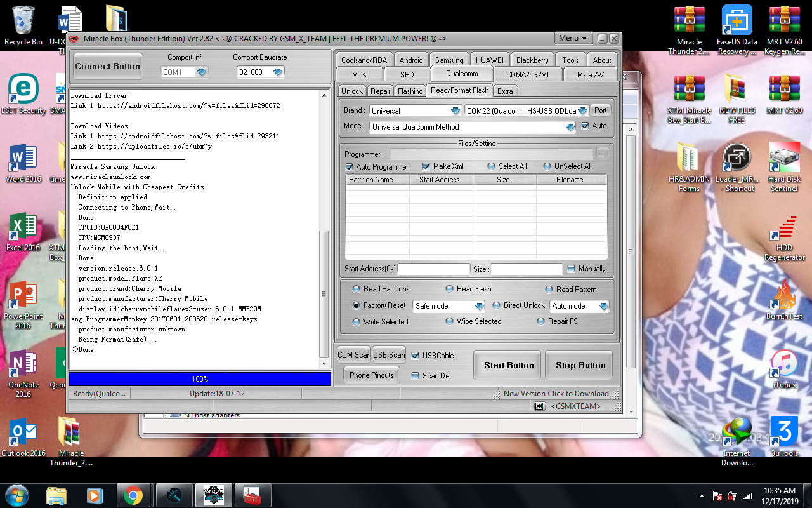This screenshot has width=812, height=508.
Task: Click the Stop Button
Action: 580,365
